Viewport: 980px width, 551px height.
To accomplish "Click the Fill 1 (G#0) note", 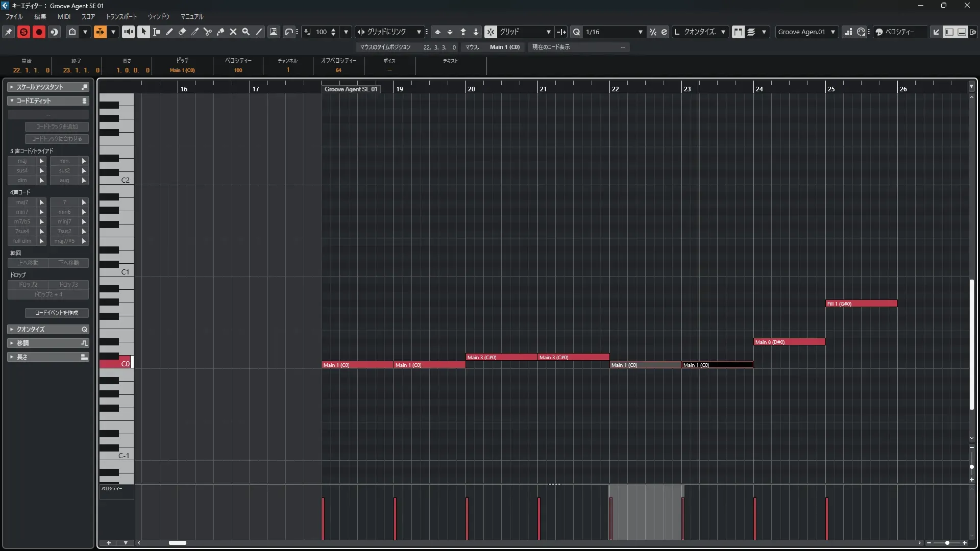I will (861, 304).
